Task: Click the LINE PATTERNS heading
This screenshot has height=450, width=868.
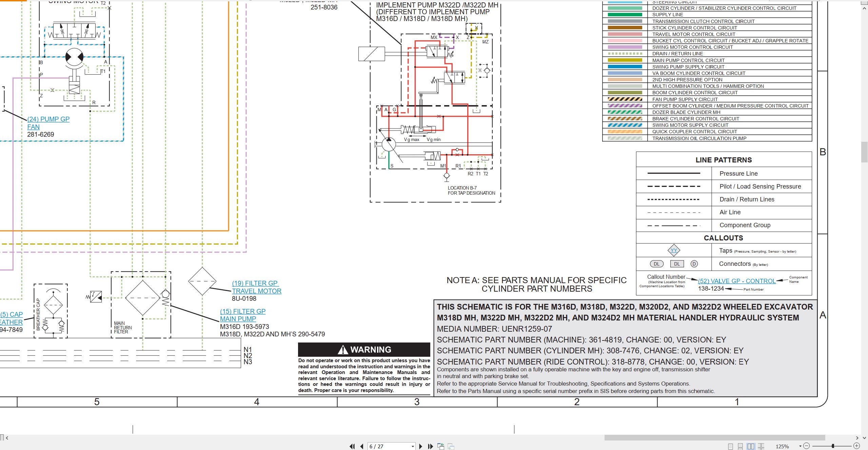Action: pos(724,160)
